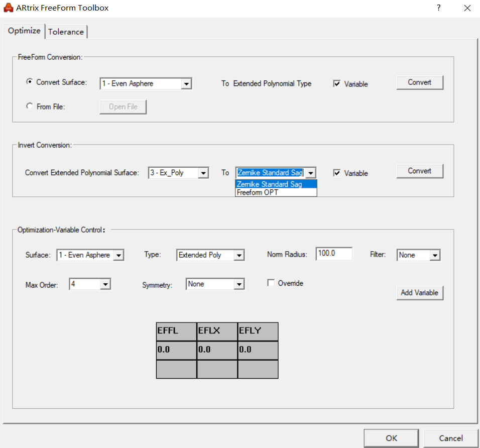Click the 0.0 value under EFLY

258,351
